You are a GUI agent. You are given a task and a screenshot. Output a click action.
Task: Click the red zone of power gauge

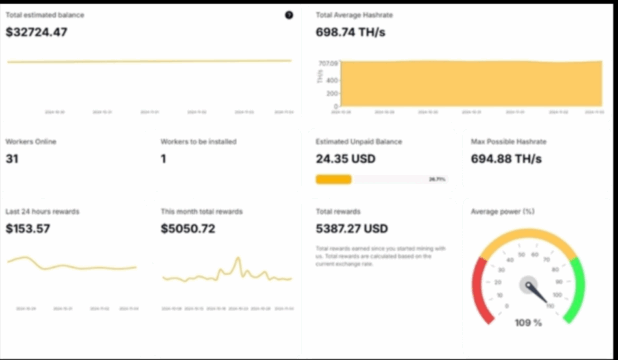pyautogui.click(x=481, y=290)
